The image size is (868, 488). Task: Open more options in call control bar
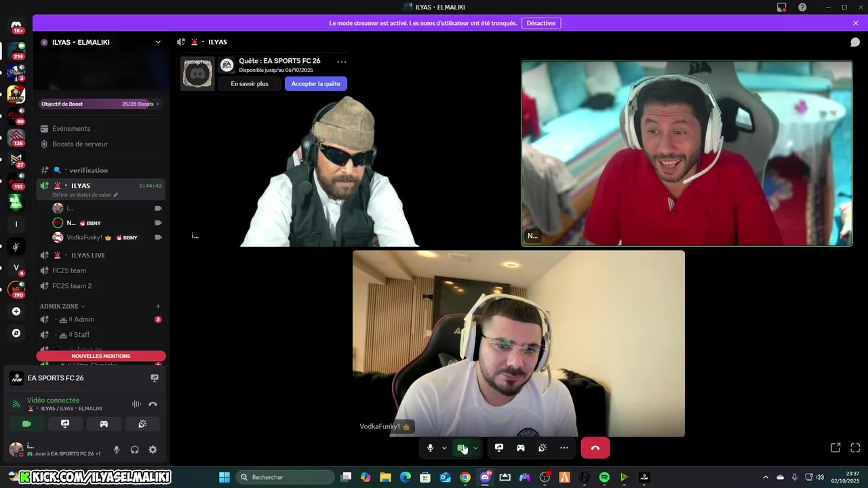point(564,448)
